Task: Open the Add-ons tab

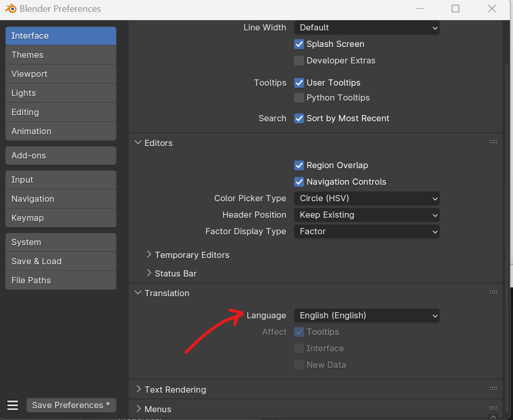Action: click(x=61, y=156)
